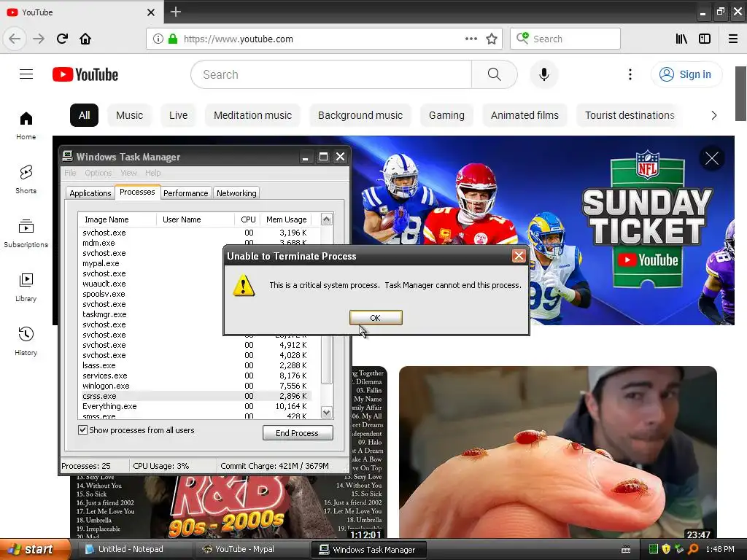Filter by Gaming chip
Screen dimensions: 747x560
click(446, 115)
